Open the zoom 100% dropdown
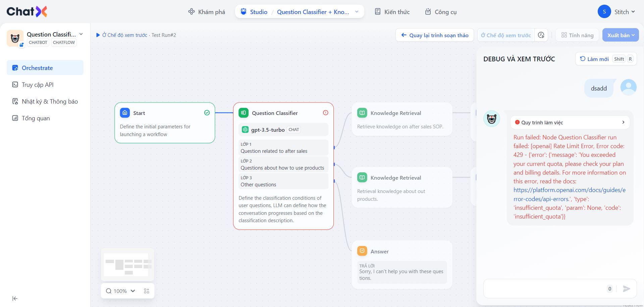This screenshot has width=644, height=307. click(x=120, y=291)
